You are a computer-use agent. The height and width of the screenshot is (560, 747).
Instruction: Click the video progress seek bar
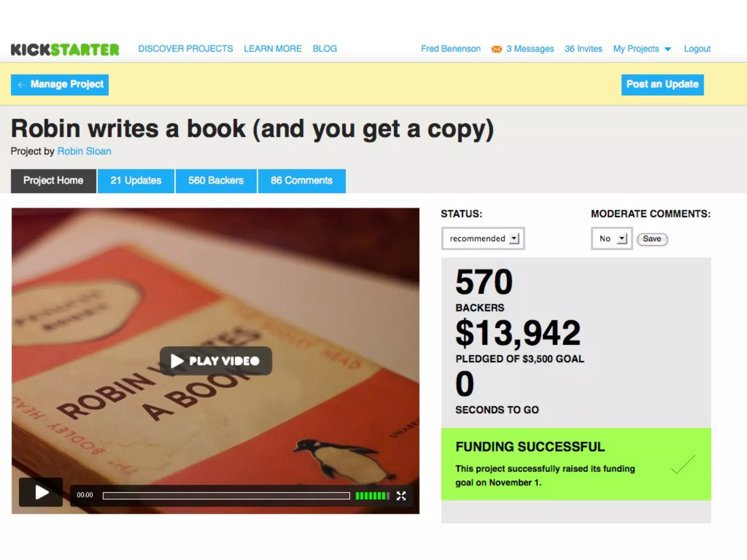coord(226,496)
